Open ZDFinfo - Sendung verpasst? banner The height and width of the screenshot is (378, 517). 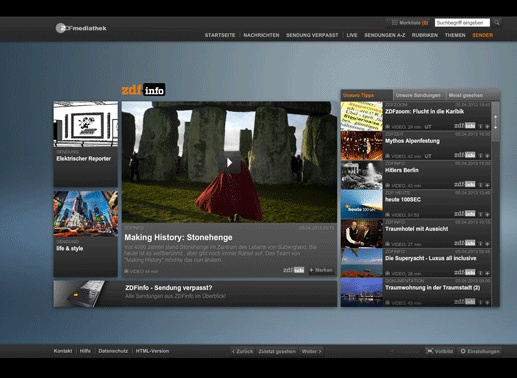click(x=195, y=294)
